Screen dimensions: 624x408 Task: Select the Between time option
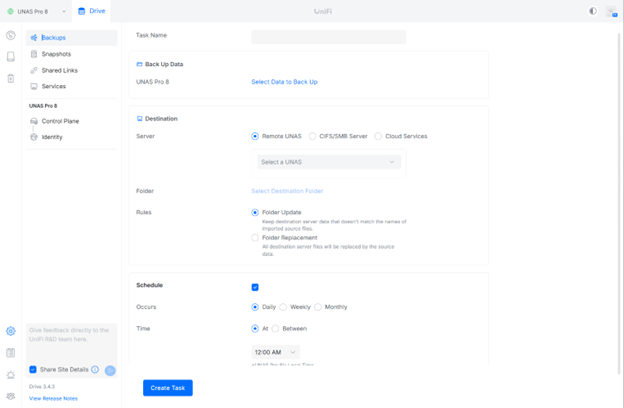coord(275,328)
